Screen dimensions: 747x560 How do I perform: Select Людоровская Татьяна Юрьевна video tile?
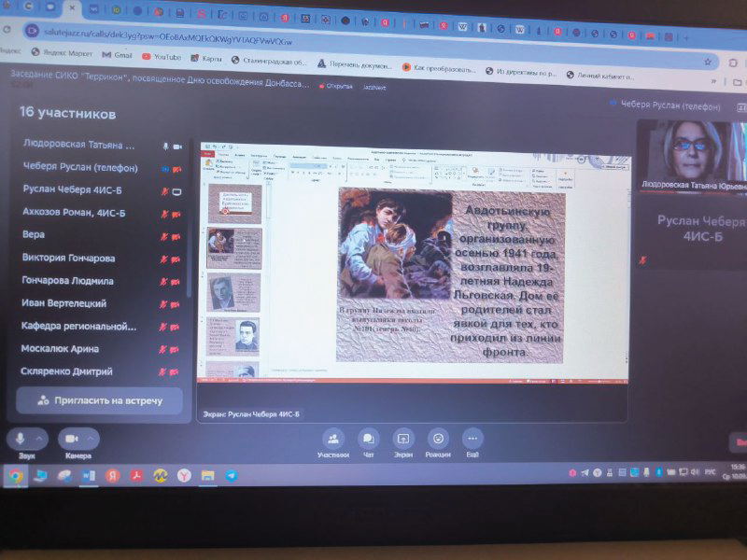[692, 156]
